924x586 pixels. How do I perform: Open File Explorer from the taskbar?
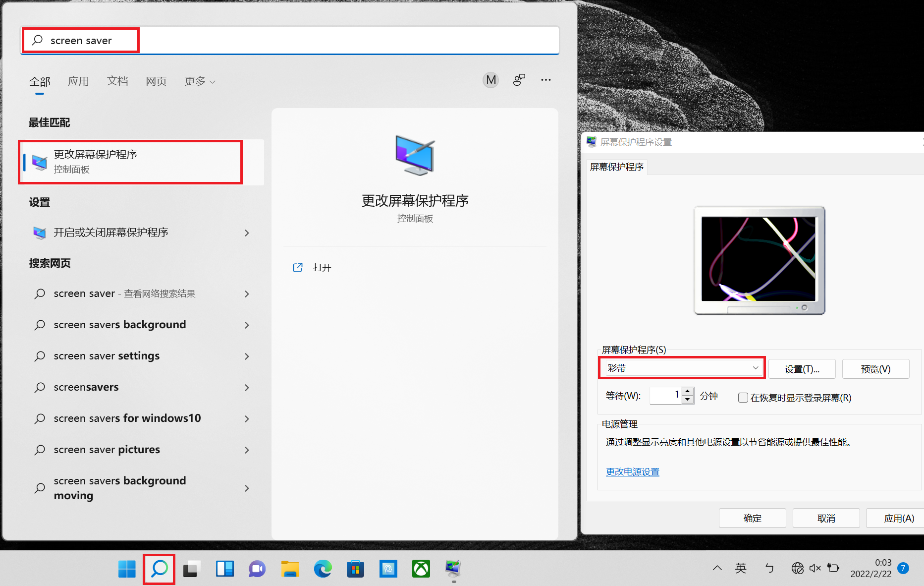pyautogui.click(x=290, y=569)
